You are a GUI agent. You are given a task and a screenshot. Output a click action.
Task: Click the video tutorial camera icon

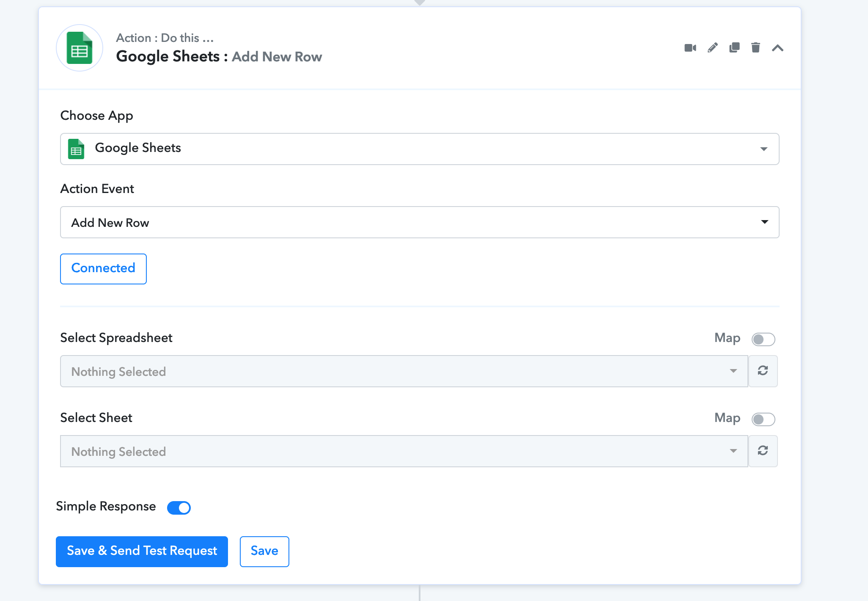690,48
